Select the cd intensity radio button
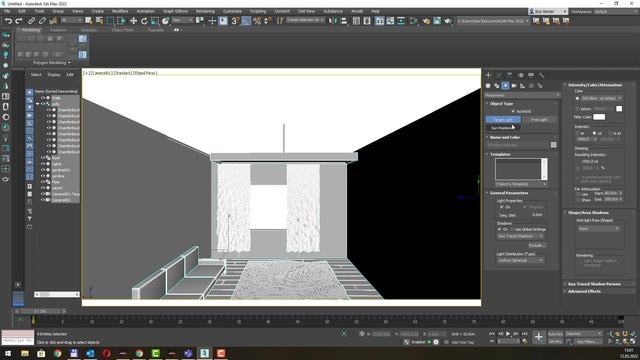 click(594, 133)
